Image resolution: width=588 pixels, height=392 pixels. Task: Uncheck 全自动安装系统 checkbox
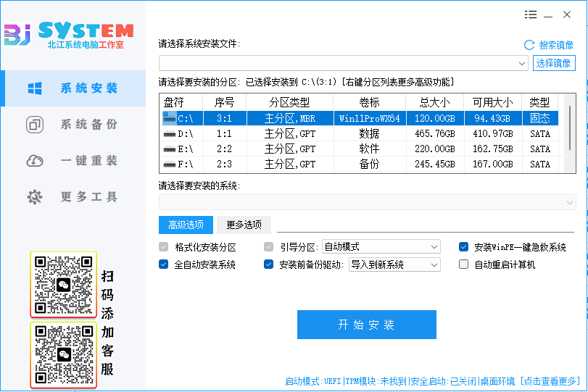pyautogui.click(x=164, y=264)
